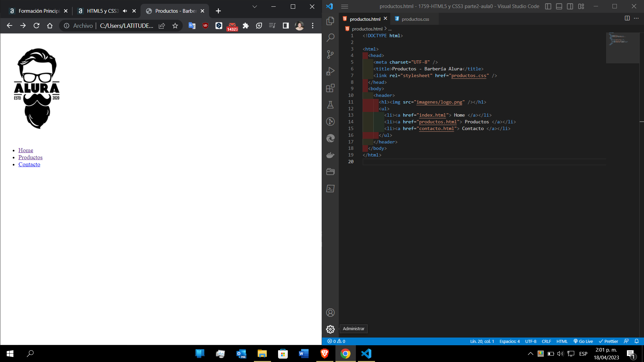The image size is (644, 362).
Task: Bookmark this page with the star
Action: pyautogui.click(x=175, y=26)
